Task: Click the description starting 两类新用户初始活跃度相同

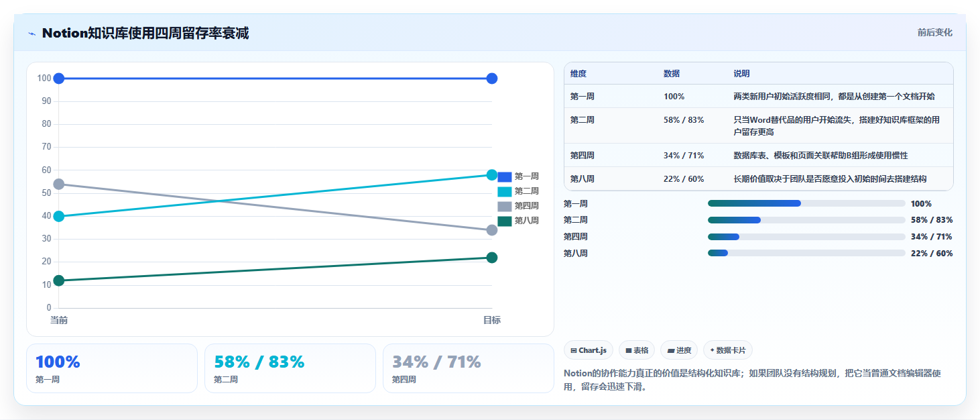Action: tap(834, 97)
